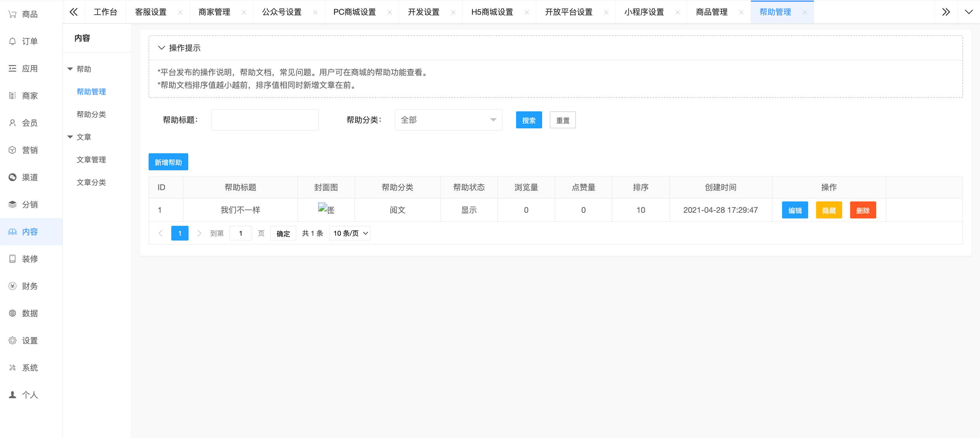Open the 10条/页 page size dropdown
This screenshot has width=980, height=438.
point(349,233)
